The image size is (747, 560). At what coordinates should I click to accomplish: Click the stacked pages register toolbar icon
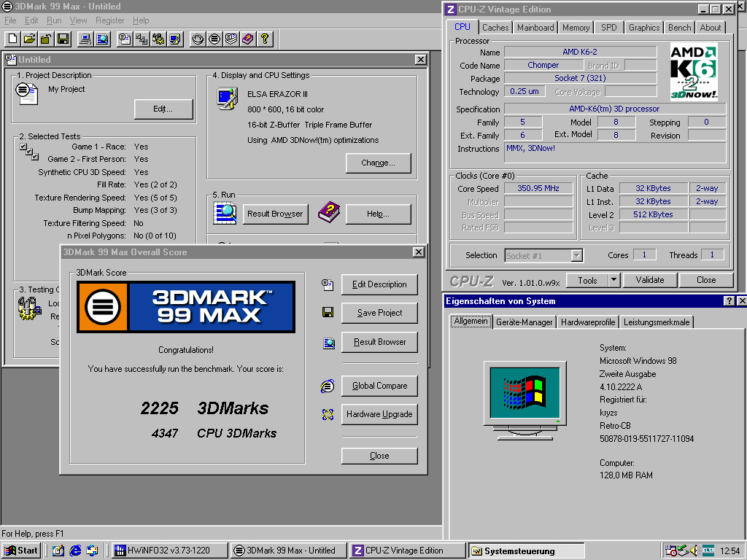(231, 39)
